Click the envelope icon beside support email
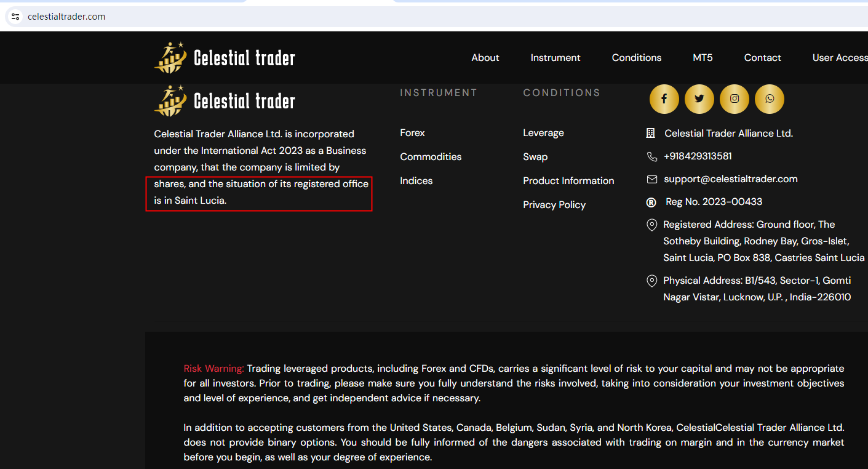Image resolution: width=868 pixels, height=469 pixels. (652, 179)
